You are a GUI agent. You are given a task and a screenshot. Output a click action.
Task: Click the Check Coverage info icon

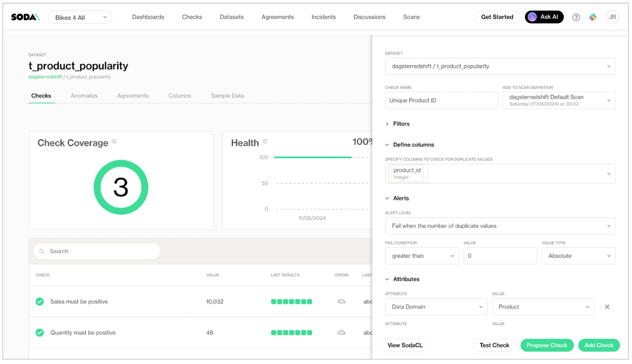pyautogui.click(x=114, y=142)
